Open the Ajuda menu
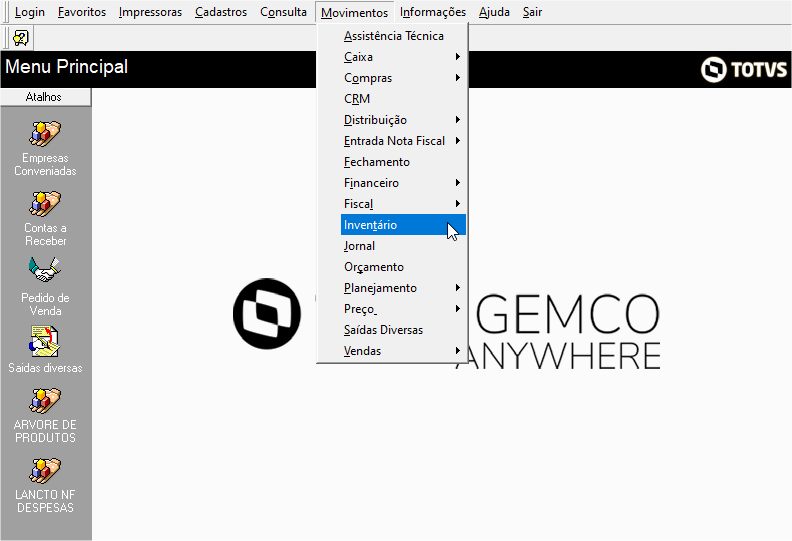The height and width of the screenshot is (541, 792). click(494, 12)
